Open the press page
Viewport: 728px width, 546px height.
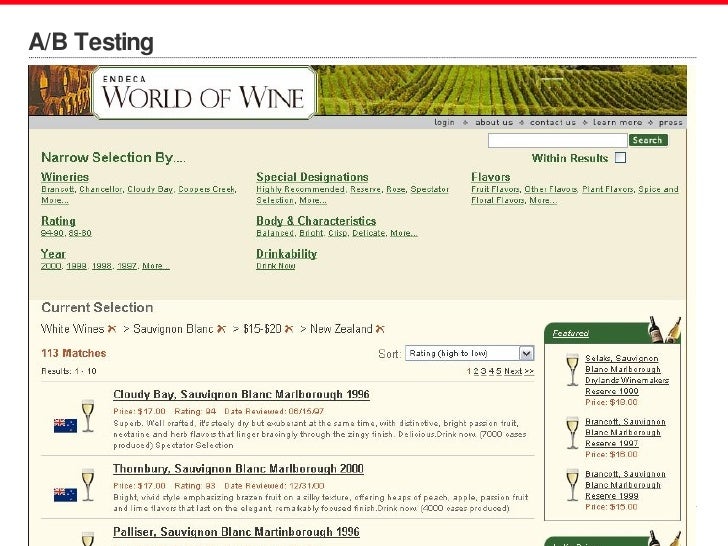pyautogui.click(x=670, y=122)
